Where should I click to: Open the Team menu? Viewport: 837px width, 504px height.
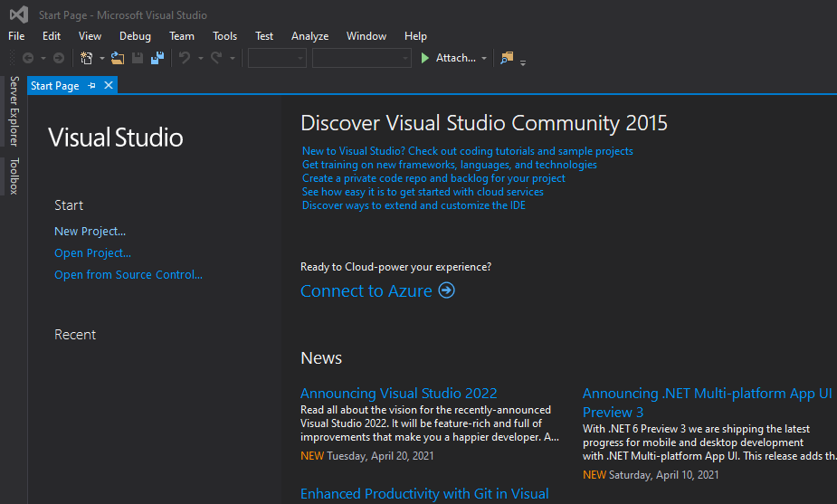point(182,36)
